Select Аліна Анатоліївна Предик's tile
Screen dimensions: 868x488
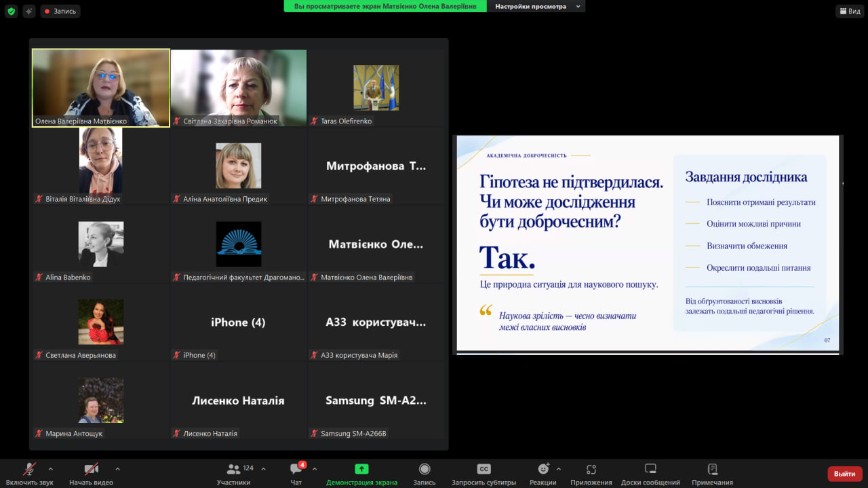coord(239,166)
